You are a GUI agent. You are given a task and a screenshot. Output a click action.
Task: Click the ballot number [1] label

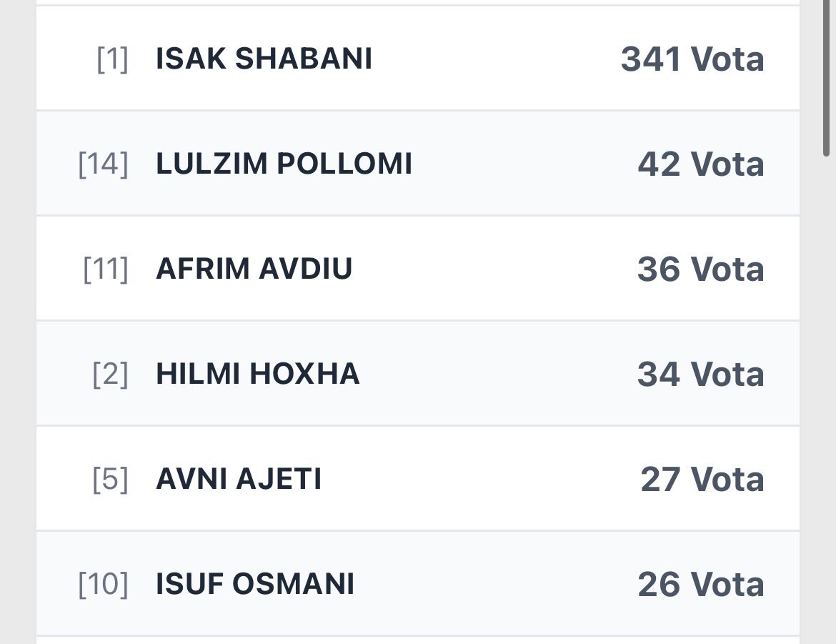[x=112, y=59]
